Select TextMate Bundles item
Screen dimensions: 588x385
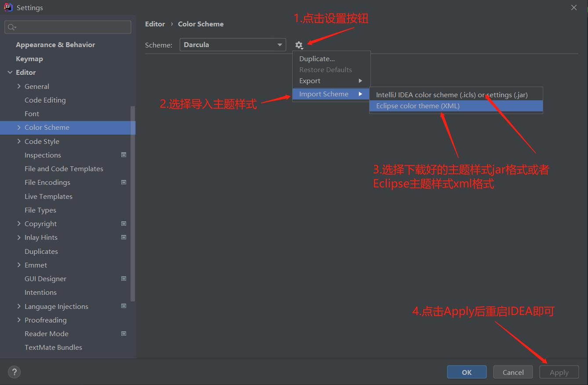coord(53,348)
